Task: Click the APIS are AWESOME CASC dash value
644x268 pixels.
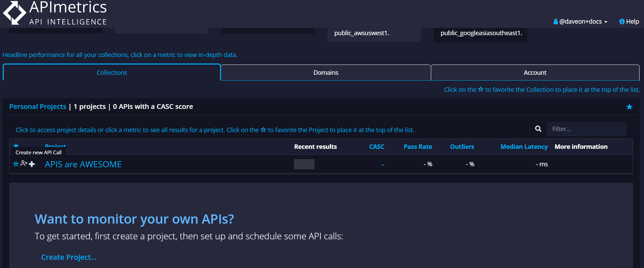Action: tap(383, 165)
